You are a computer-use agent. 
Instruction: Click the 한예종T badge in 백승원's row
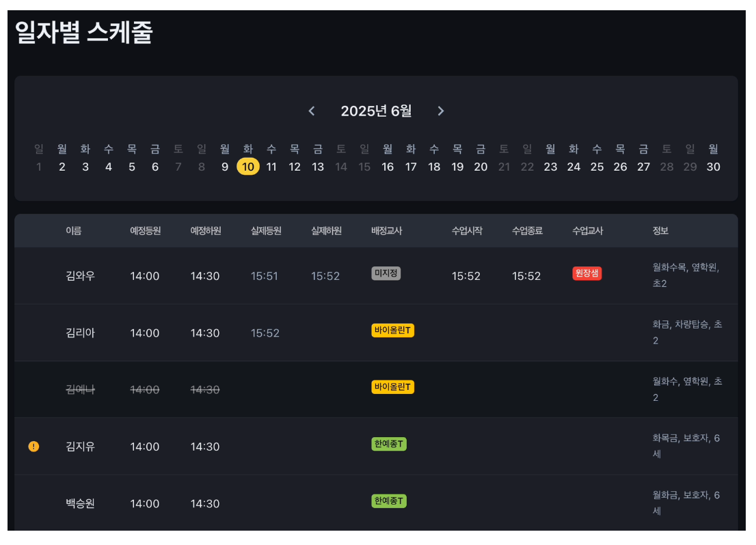pos(389,501)
